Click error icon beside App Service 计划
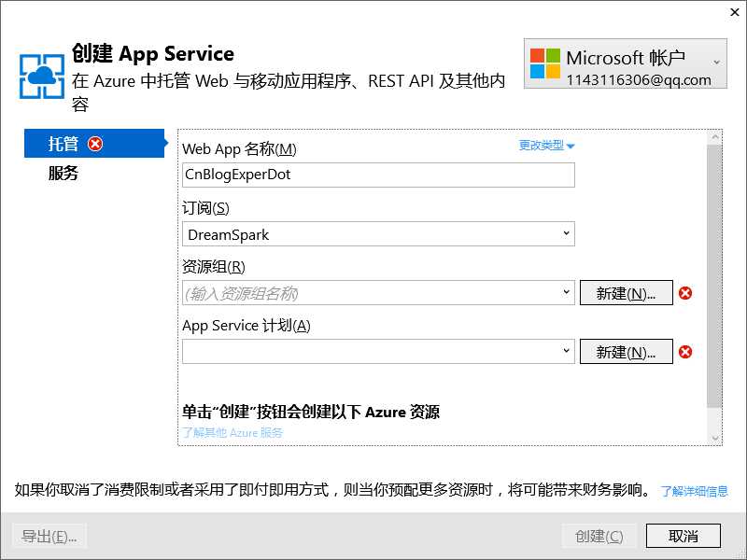 [x=685, y=352]
